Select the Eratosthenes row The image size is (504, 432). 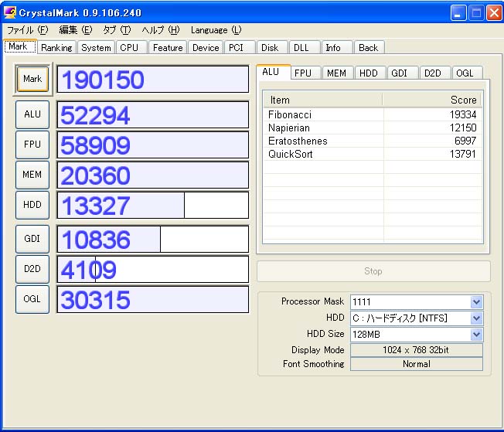373,141
